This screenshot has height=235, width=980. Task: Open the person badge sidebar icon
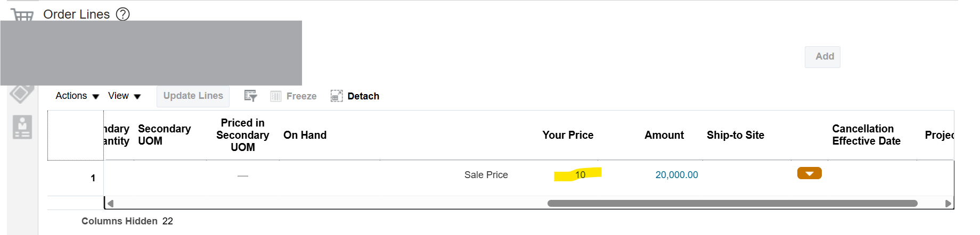click(x=22, y=127)
